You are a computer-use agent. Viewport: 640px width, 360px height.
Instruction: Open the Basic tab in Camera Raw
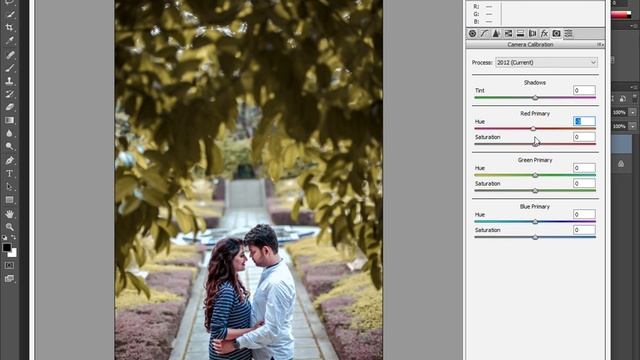click(x=472, y=33)
